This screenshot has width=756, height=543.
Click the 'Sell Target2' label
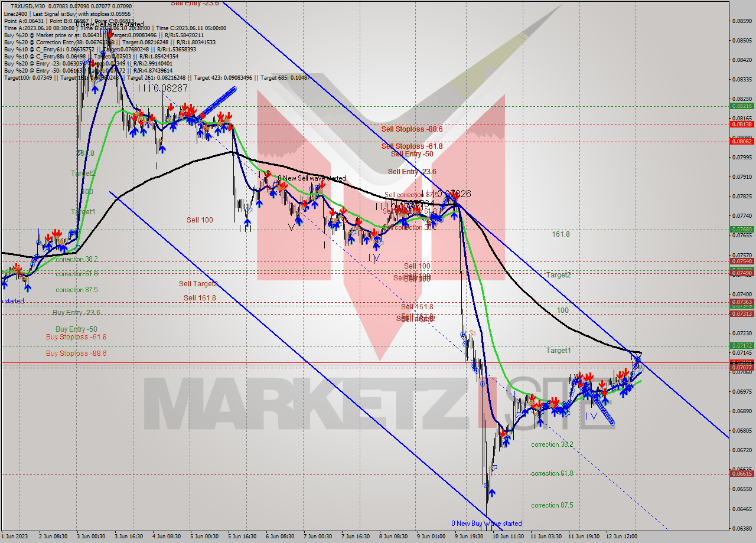[x=198, y=284]
